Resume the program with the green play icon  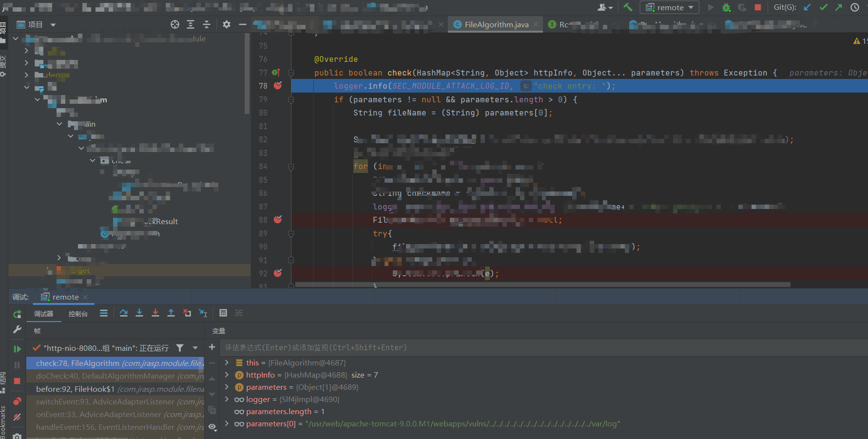tap(17, 349)
